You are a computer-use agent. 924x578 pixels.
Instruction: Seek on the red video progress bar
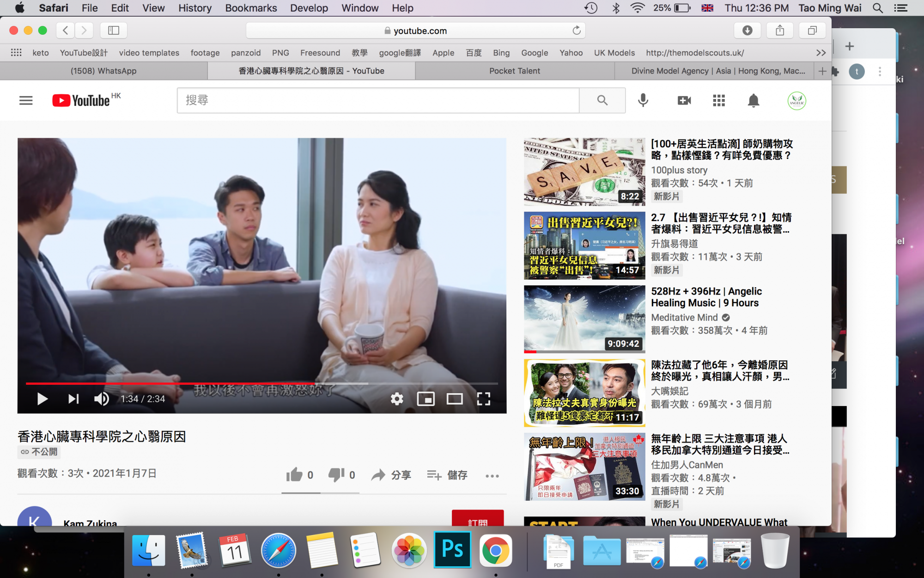tap(261, 383)
